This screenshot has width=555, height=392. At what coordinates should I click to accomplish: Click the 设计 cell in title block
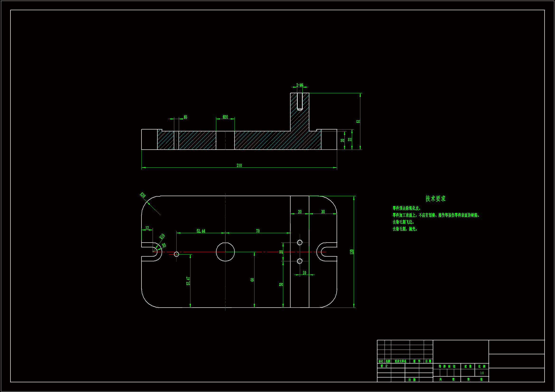[x=384, y=366]
